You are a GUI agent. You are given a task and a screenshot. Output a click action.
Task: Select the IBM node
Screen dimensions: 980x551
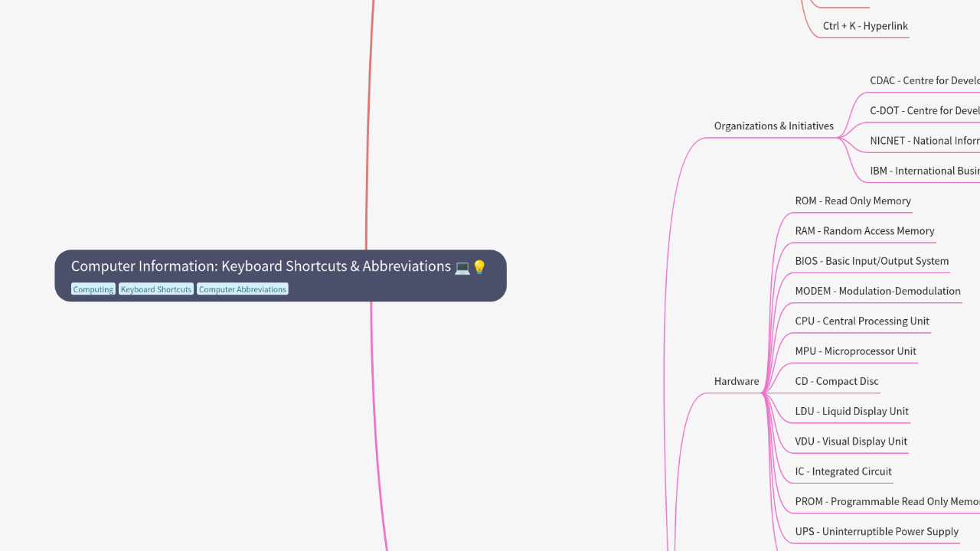pos(925,171)
